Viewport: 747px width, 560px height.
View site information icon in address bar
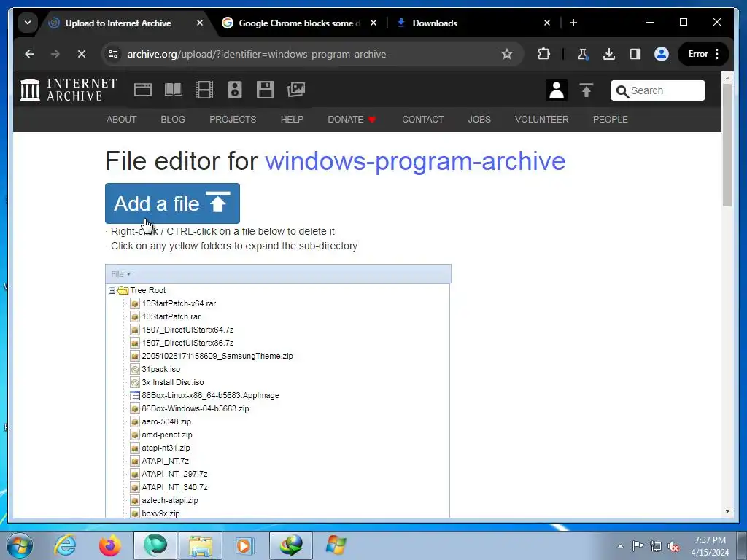(x=113, y=54)
